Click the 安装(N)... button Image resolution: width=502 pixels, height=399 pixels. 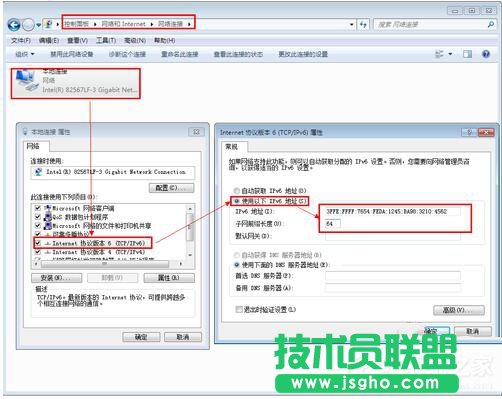click(56, 278)
